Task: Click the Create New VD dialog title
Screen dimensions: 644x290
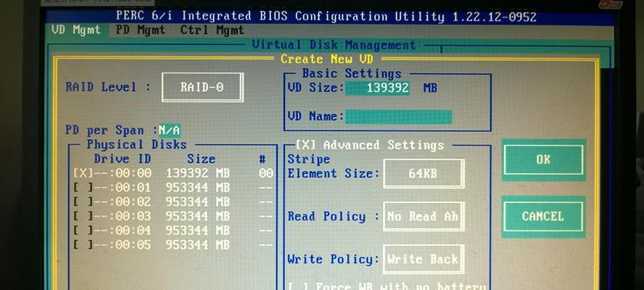Action: click(326, 59)
